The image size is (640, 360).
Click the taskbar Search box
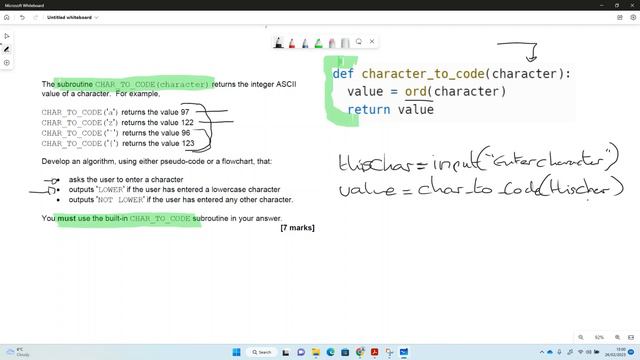point(262,352)
